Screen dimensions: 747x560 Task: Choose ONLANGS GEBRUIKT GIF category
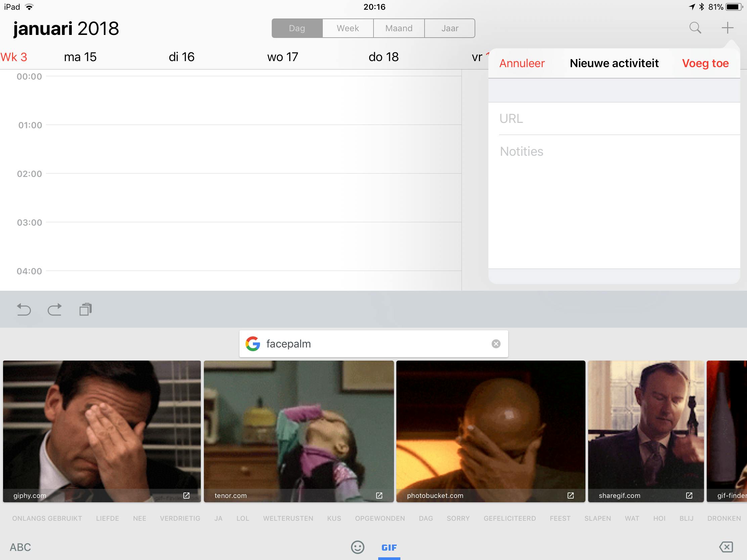47,518
